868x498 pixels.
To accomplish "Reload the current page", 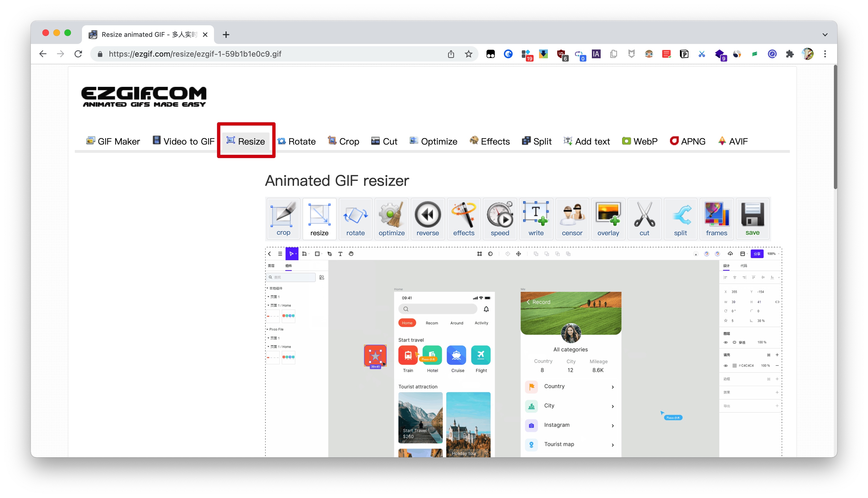I will click(78, 54).
